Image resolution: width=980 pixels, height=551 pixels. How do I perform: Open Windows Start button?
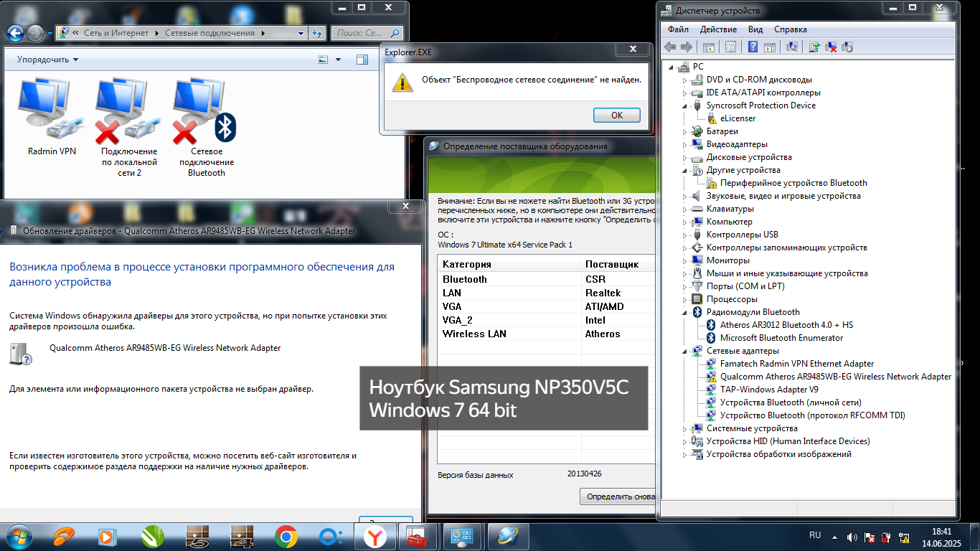click(19, 536)
